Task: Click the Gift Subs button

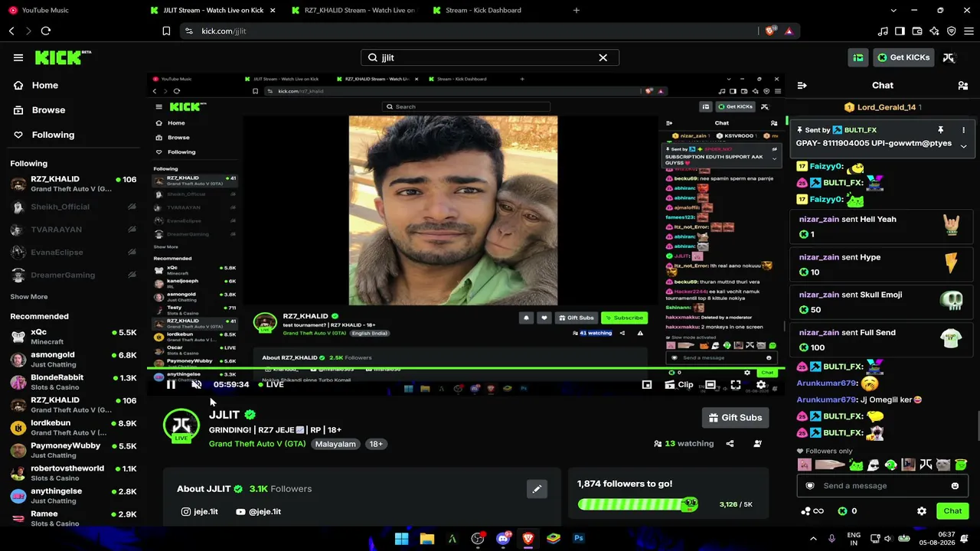Action: tap(735, 418)
